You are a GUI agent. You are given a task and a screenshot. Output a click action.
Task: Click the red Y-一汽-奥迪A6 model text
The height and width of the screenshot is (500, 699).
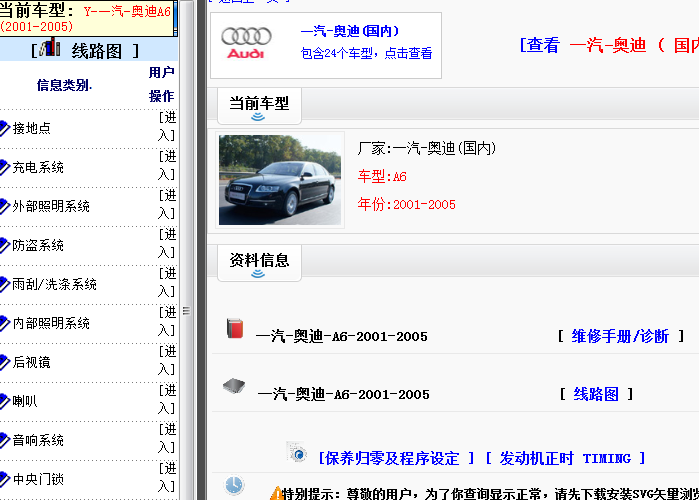click(86, 18)
